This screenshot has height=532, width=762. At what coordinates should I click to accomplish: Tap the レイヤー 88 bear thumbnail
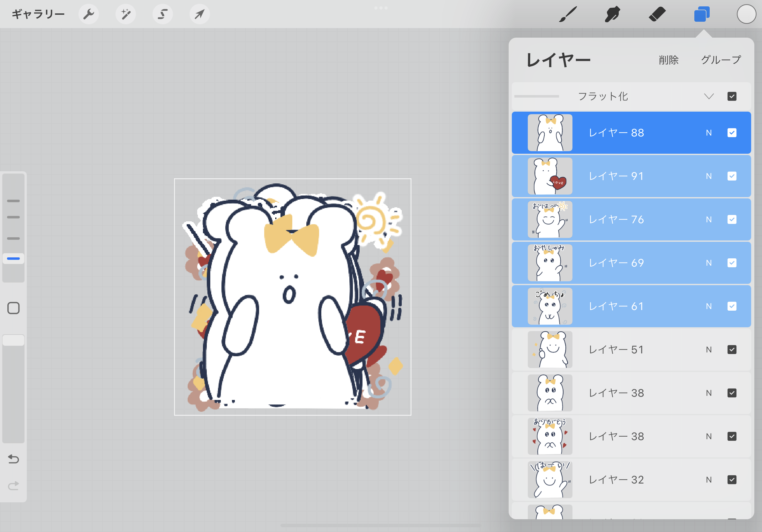pyautogui.click(x=550, y=133)
